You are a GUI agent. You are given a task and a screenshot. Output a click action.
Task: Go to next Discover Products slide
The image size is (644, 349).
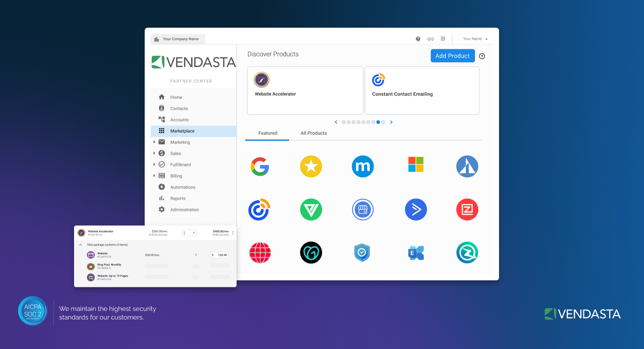[391, 122]
